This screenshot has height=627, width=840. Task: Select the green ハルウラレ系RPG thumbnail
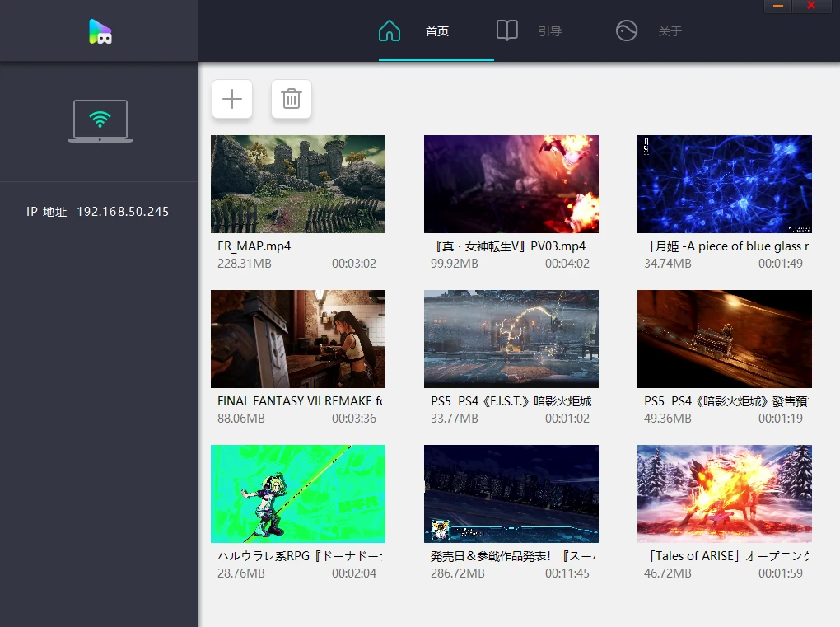[298, 494]
